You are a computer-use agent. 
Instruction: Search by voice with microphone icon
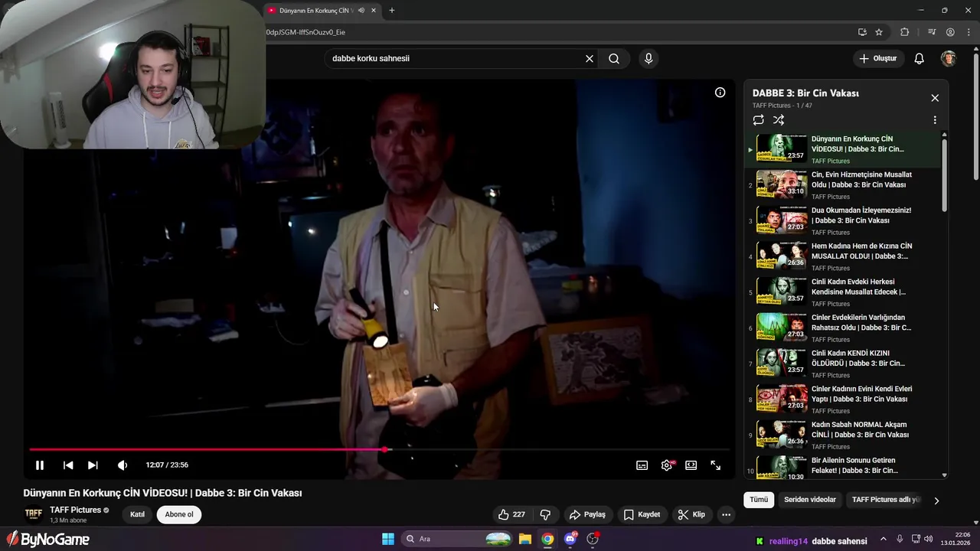tap(648, 58)
